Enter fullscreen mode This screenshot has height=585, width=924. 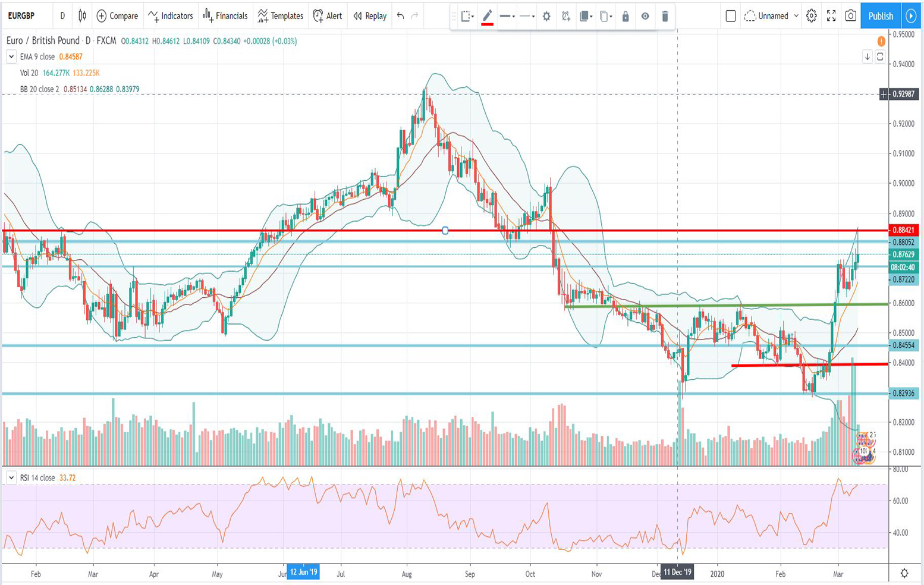[831, 16]
